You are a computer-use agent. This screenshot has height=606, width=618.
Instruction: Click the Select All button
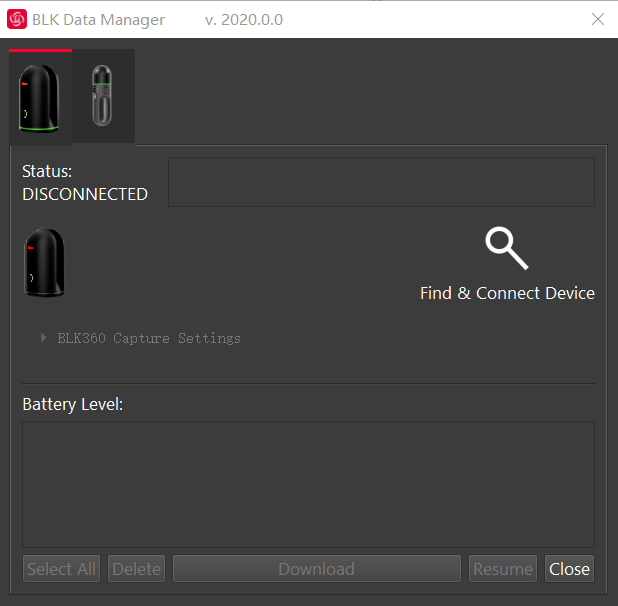click(x=61, y=569)
